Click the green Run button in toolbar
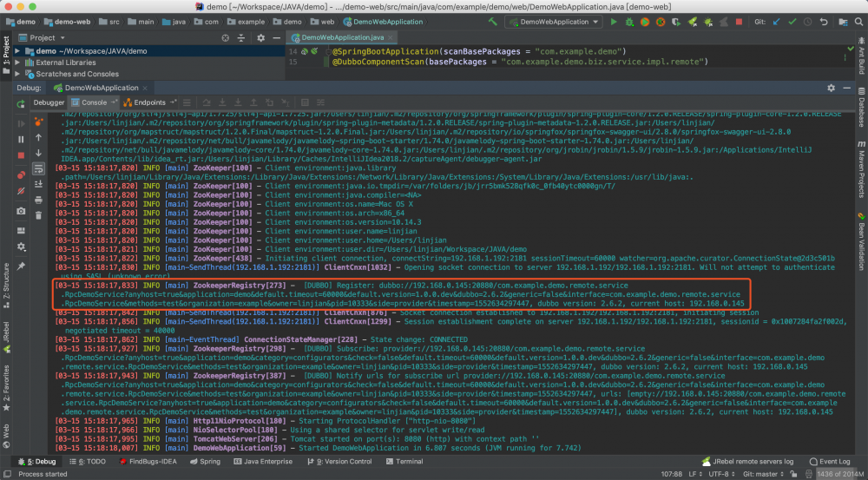 point(613,21)
